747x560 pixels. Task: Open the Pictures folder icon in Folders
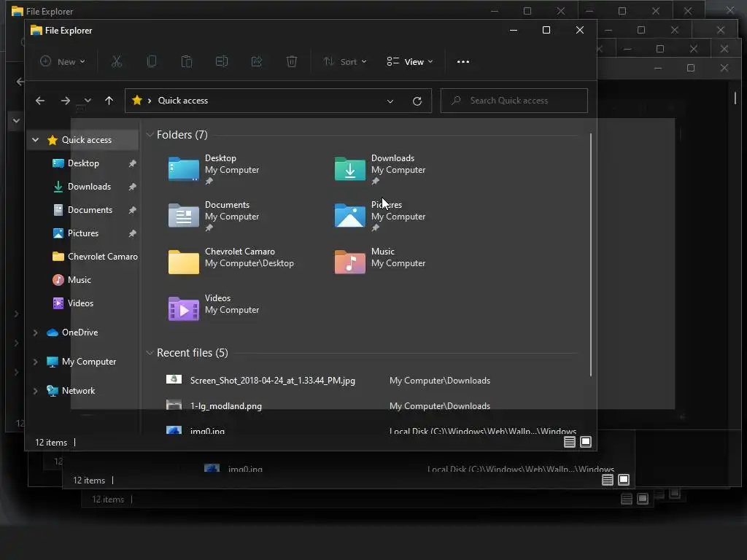(x=349, y=215)
